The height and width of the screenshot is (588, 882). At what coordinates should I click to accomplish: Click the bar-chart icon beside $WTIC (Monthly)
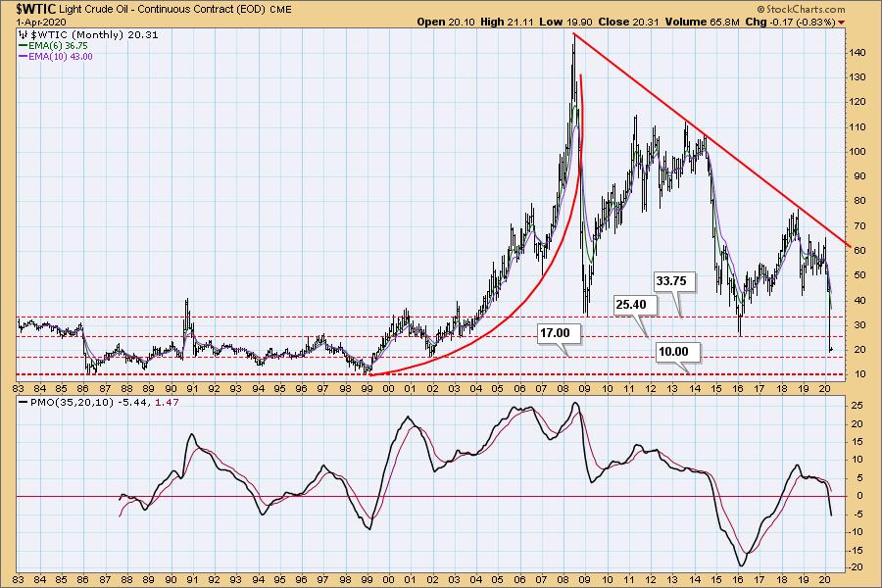pyautogui.click(x=22, y=35)
